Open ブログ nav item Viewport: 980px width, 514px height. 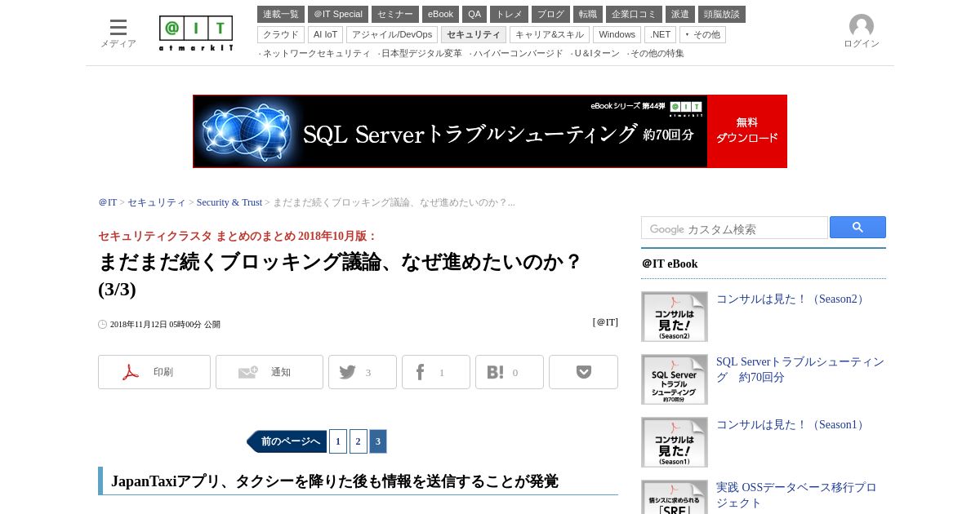[550, 15]
